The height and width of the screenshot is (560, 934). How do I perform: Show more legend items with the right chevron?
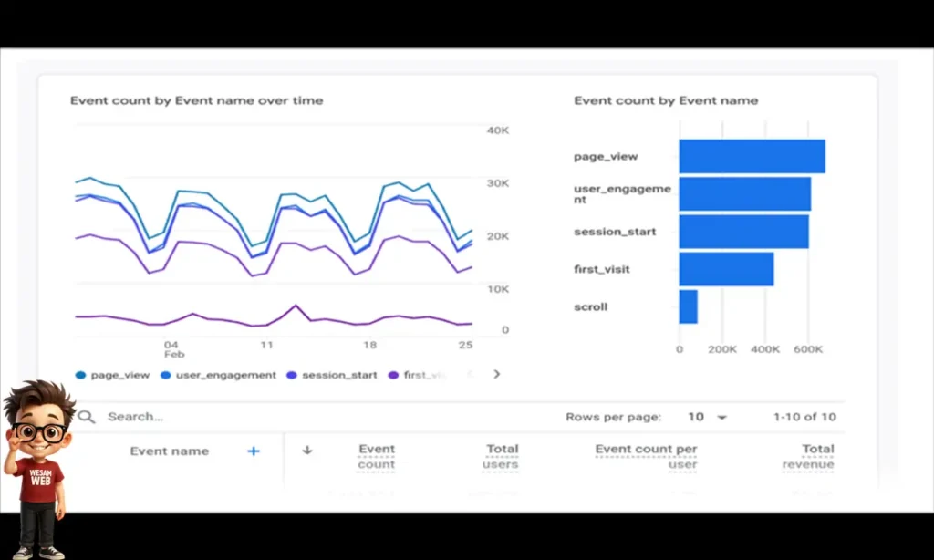tap(496, 374)
